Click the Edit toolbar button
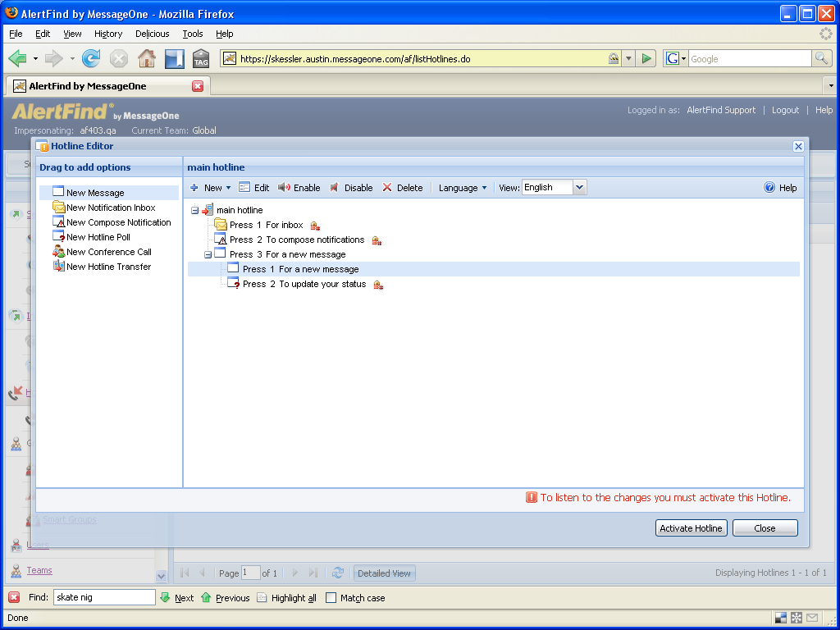This screenshot has width=840, height=630. click(x=254, y=188)
